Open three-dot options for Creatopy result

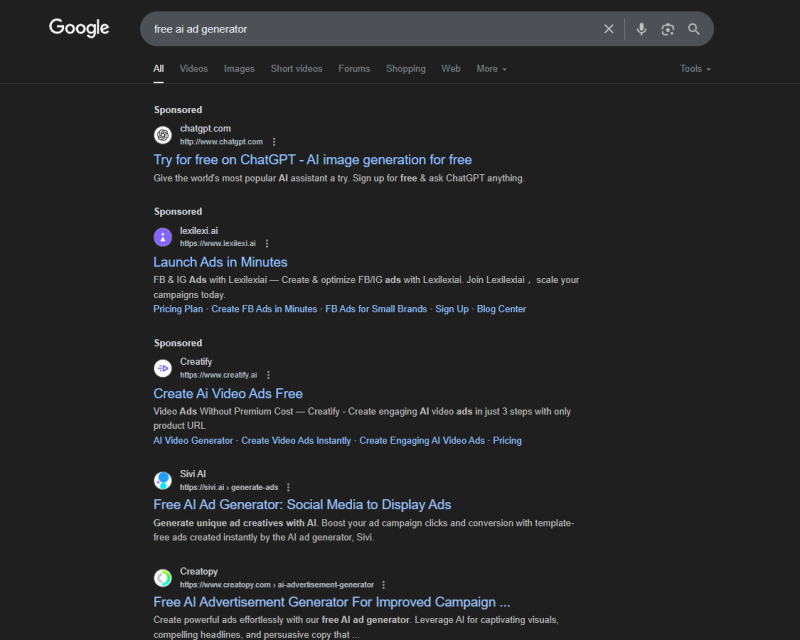click(x=384, y=585)
